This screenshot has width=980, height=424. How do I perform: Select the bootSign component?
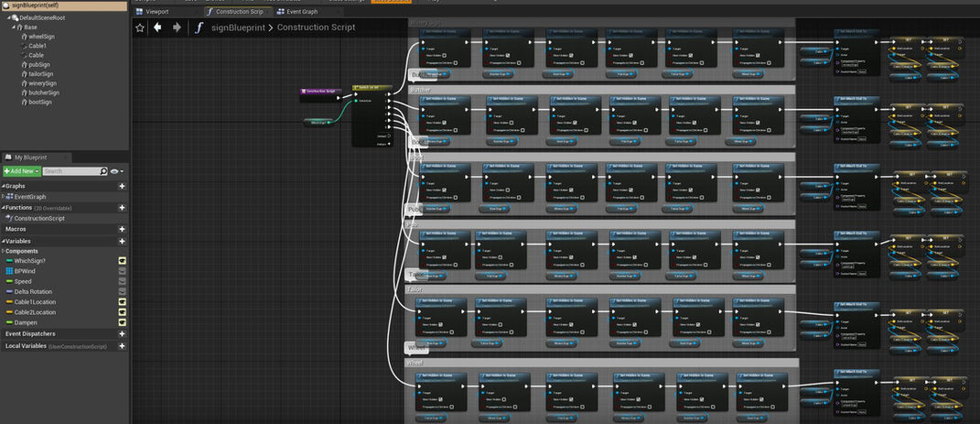tap(40, 102)
